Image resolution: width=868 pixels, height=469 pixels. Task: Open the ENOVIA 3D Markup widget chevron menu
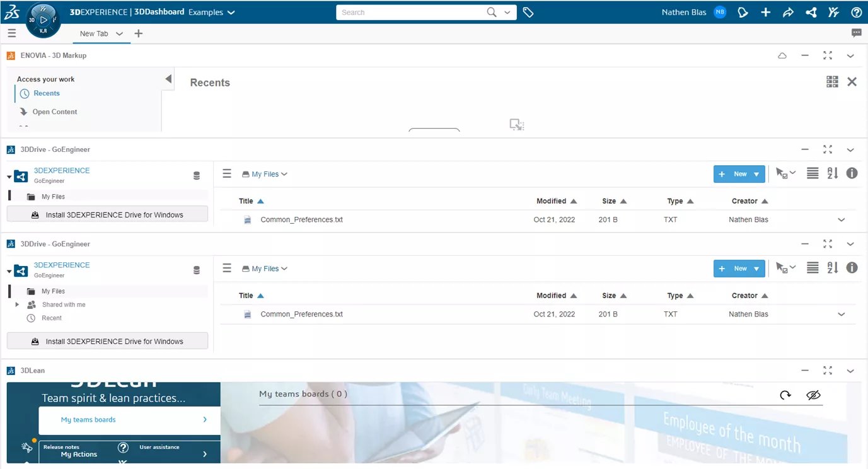(x=850, y=55)
